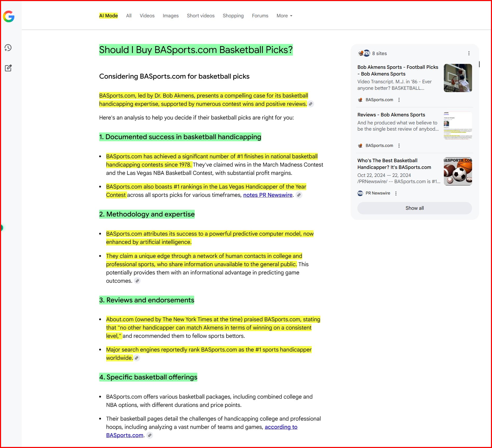Click the link icon after 'worldwide.'

[x=137, y=358]
